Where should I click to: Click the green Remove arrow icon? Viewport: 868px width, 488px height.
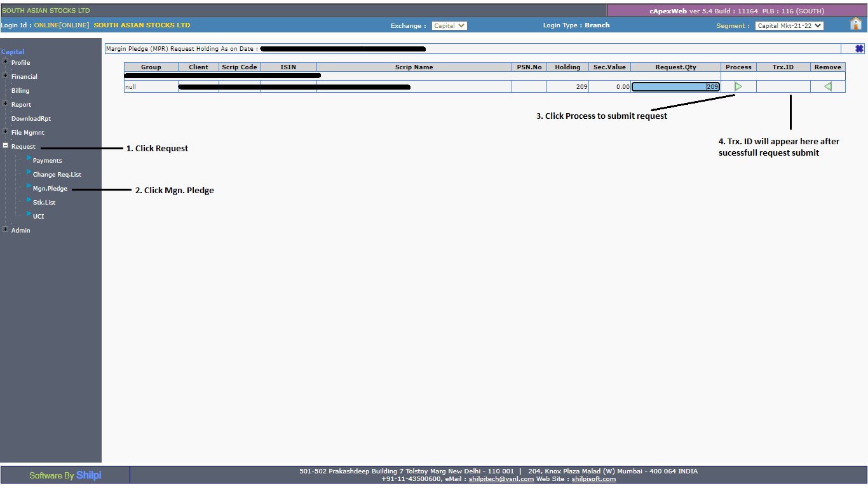[x=827, y=86]
